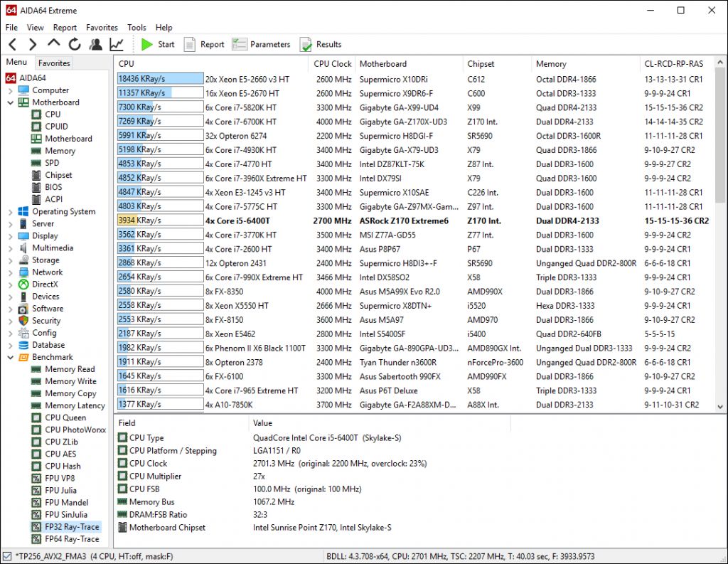Collapse the Motherboard tree node
The height and width of the screenshot is (564, 728).
11,102
